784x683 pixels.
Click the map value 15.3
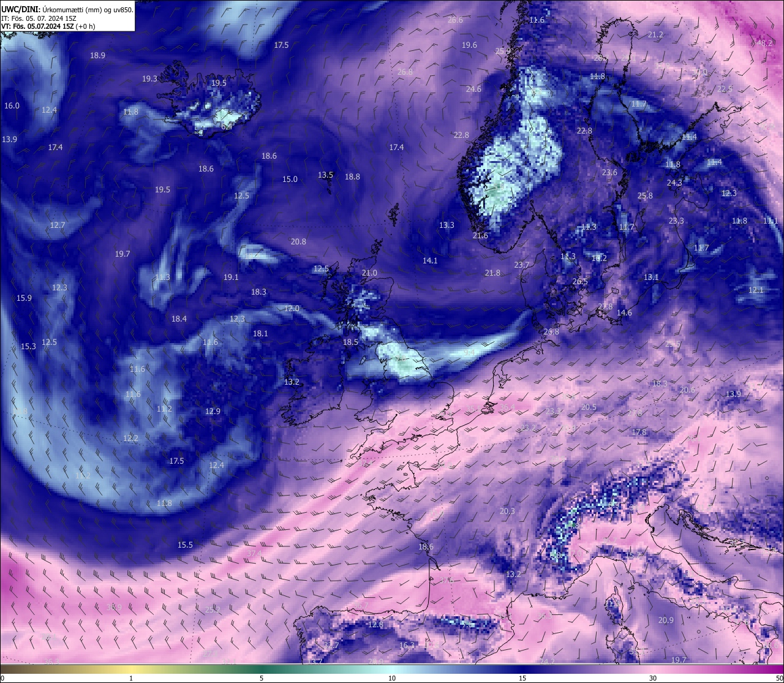28,346
